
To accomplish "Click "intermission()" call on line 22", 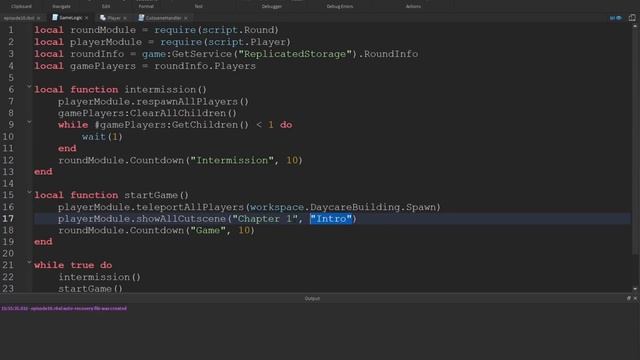I will click(99, 277).
